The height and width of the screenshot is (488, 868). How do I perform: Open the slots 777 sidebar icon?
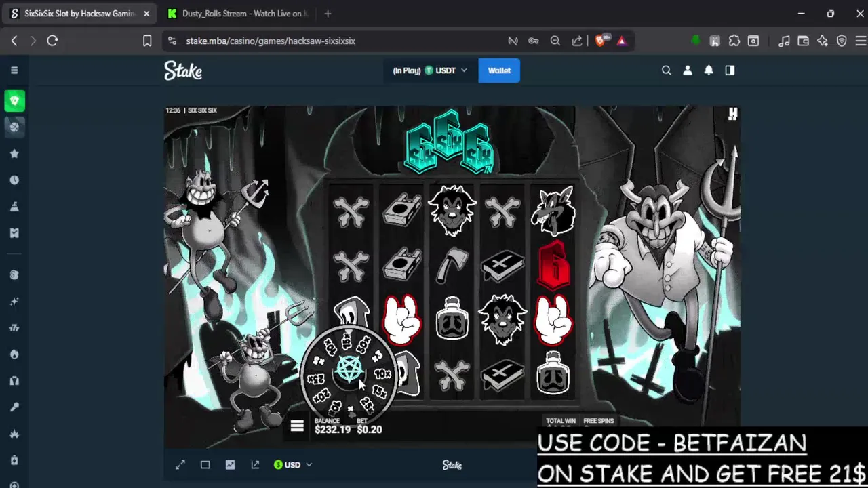coord(14,328)
